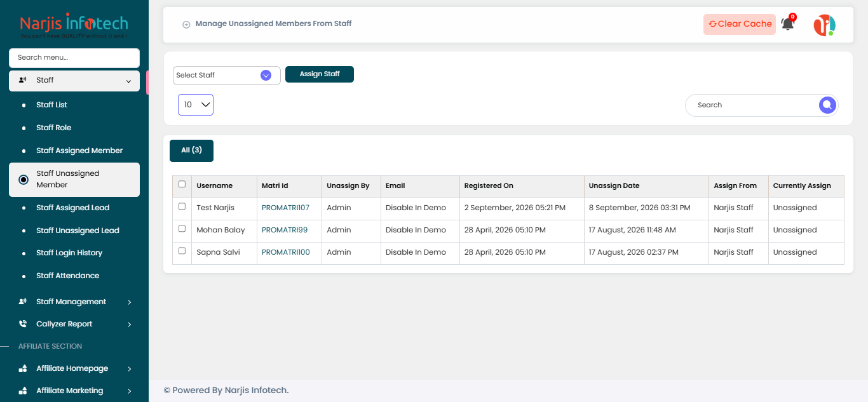Click the Manage Unassigned Members From Staff title
868x402 pixels.
click(273, 23)
